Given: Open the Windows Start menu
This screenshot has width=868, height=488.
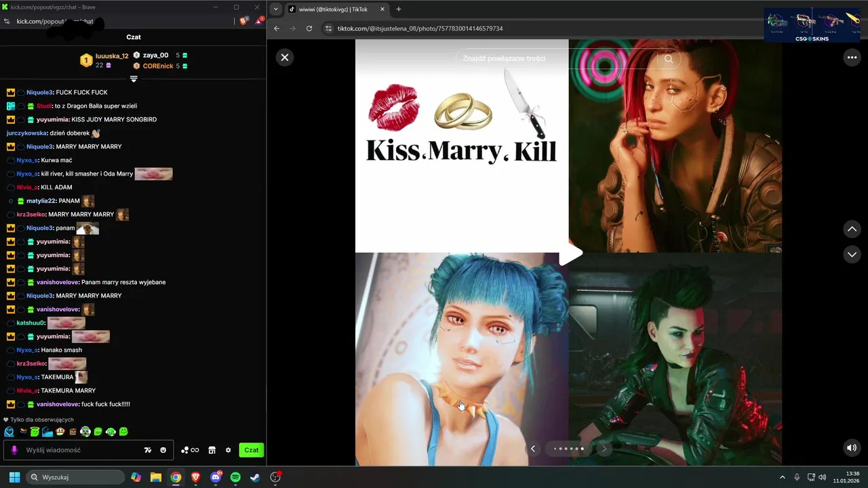Looking at the screenshot, I should tap(14, 477).
